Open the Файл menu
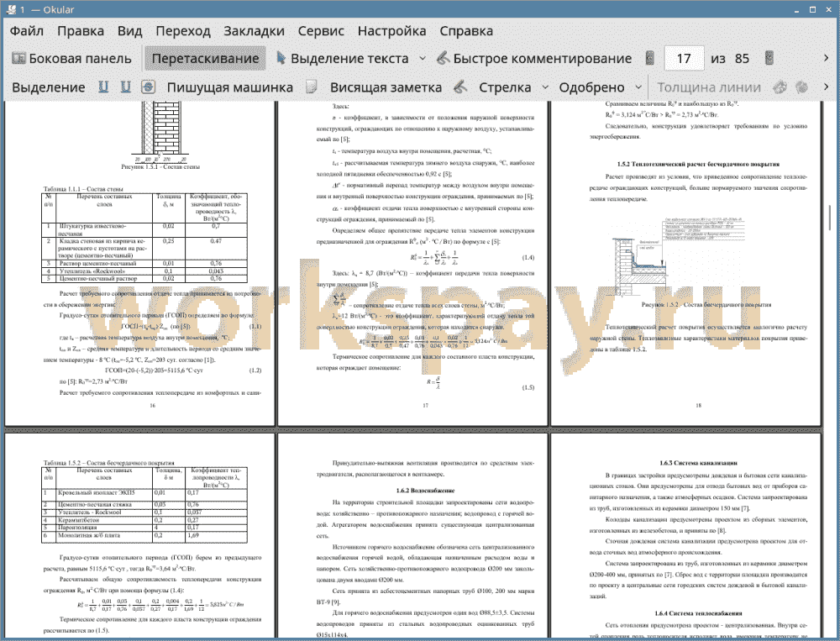Screen dimensions: 840x641 [27, 31]
